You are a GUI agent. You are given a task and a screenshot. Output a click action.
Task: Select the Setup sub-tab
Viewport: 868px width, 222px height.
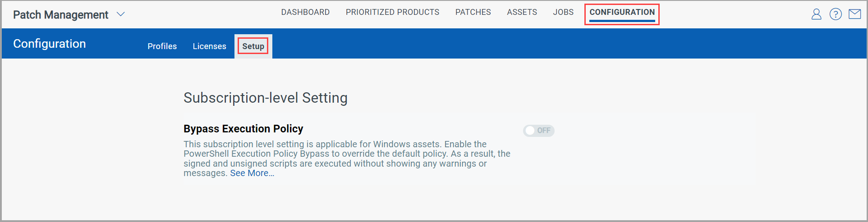253,46
